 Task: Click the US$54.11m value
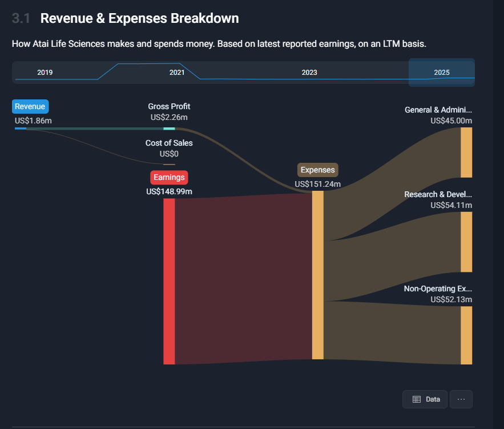pyautogui.click(x=451, y=205)
